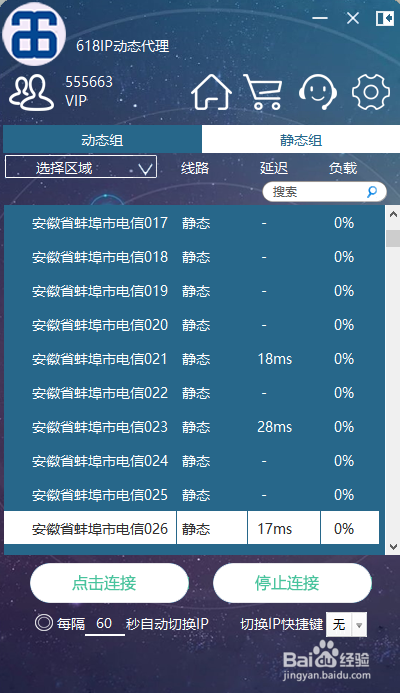Click the 28ms latency value
Image resolution: width=400 pixels, height=693 pixels.
pos(274,427)
